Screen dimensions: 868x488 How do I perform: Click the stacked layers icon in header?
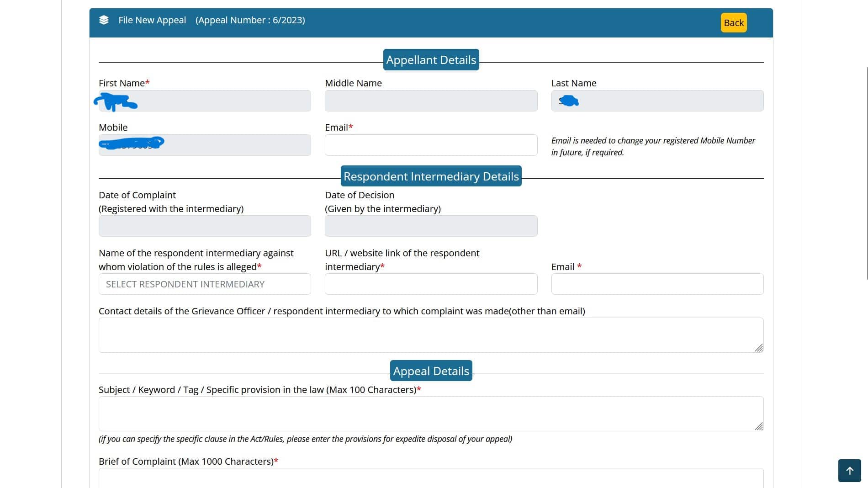(104, 20)
